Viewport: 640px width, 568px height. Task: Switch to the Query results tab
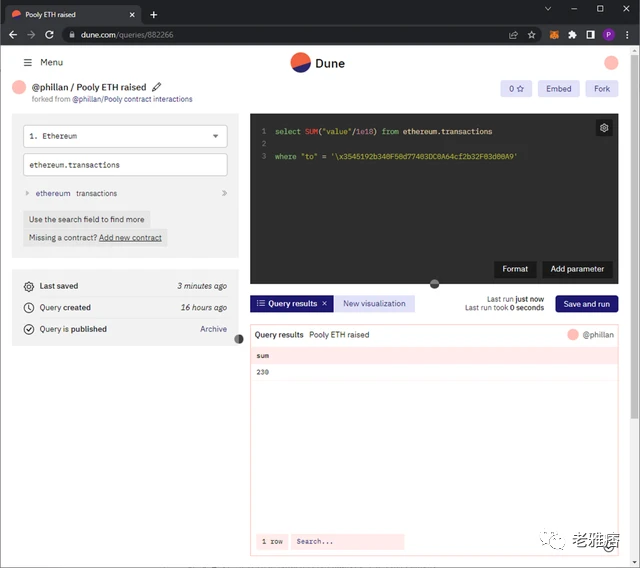[291, 304]
